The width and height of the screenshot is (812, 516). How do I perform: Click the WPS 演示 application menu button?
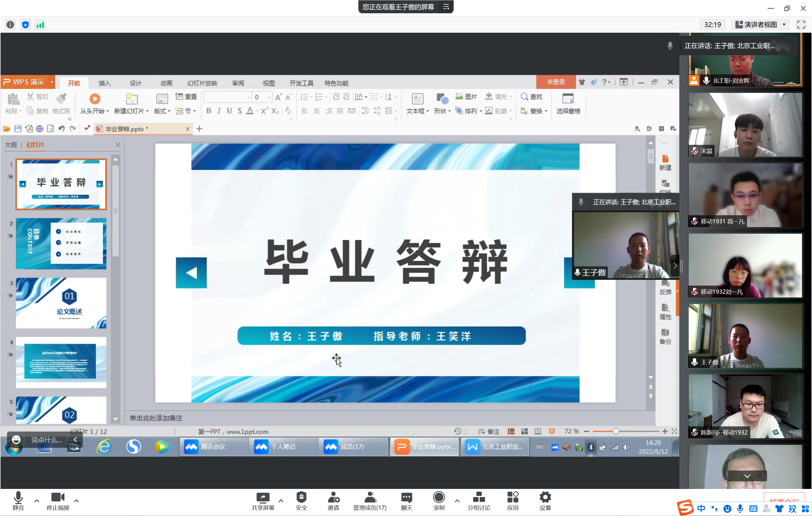[x=28, y=82]
